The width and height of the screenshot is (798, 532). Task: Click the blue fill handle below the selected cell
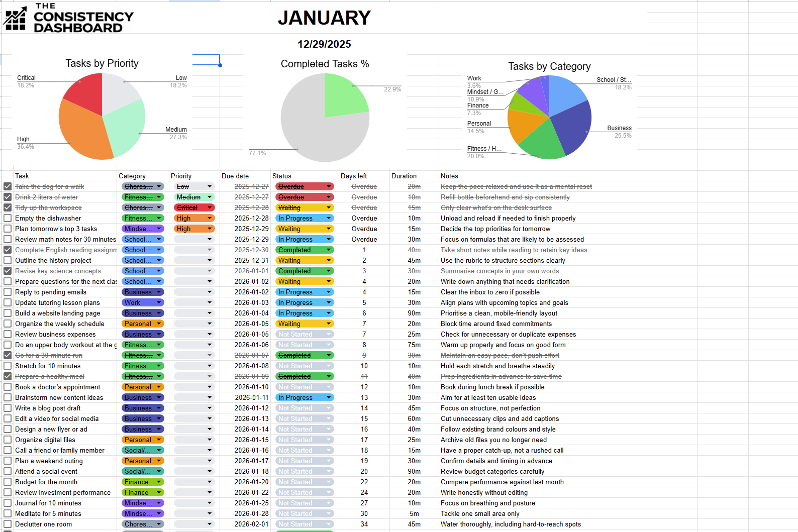point(220,65)
